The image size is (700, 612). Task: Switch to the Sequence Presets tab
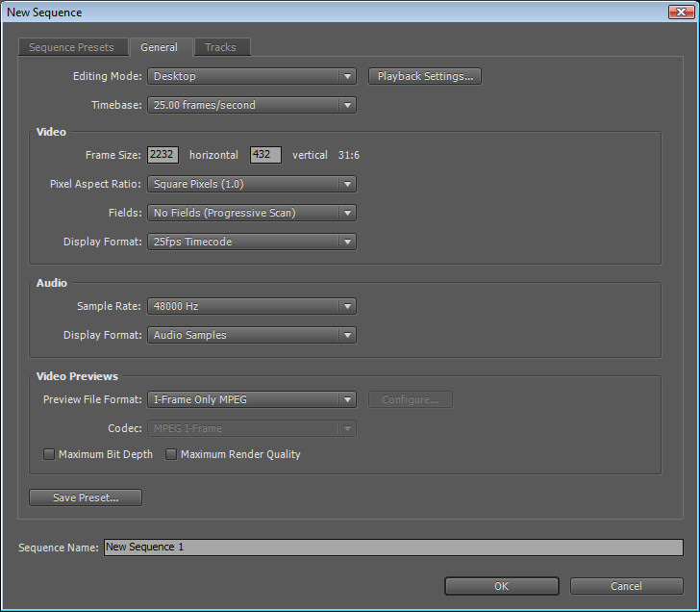pos(71,47)
